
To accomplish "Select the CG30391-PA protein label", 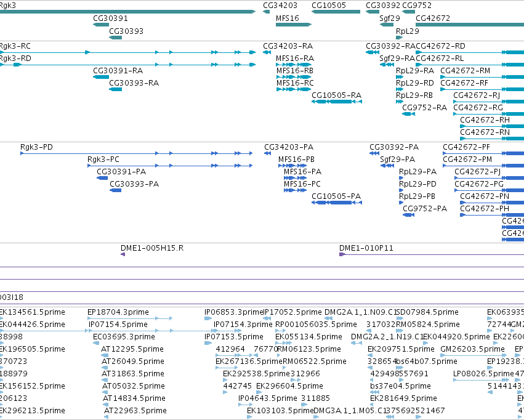I will [121, 172].
